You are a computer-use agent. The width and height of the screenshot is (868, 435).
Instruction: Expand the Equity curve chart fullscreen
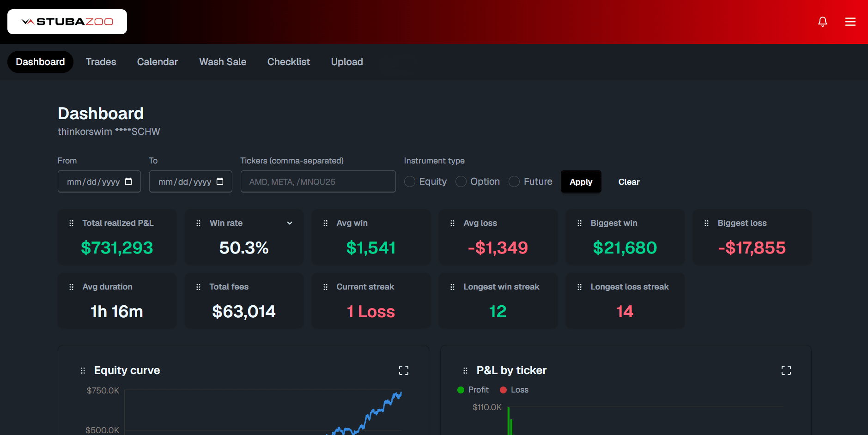click(x=404, y=370)
